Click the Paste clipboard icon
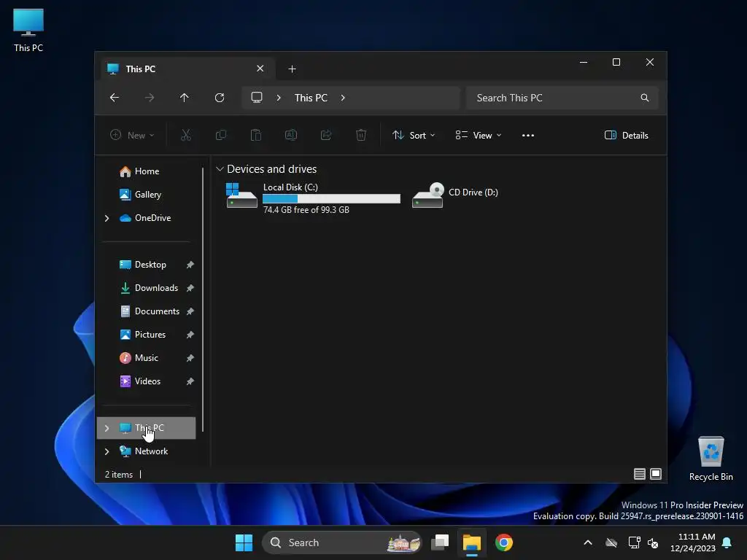 [256, 135]
